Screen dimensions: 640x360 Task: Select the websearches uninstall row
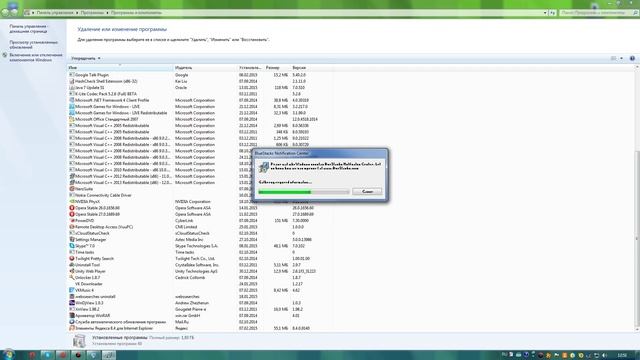tap(200, 296)
